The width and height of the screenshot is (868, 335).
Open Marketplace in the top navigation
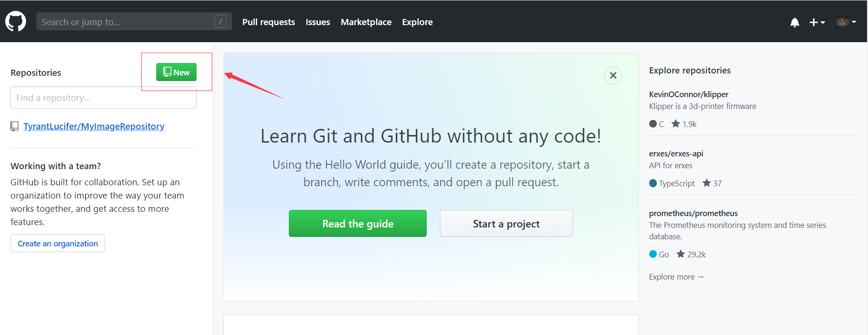click(x=366, y=22)
